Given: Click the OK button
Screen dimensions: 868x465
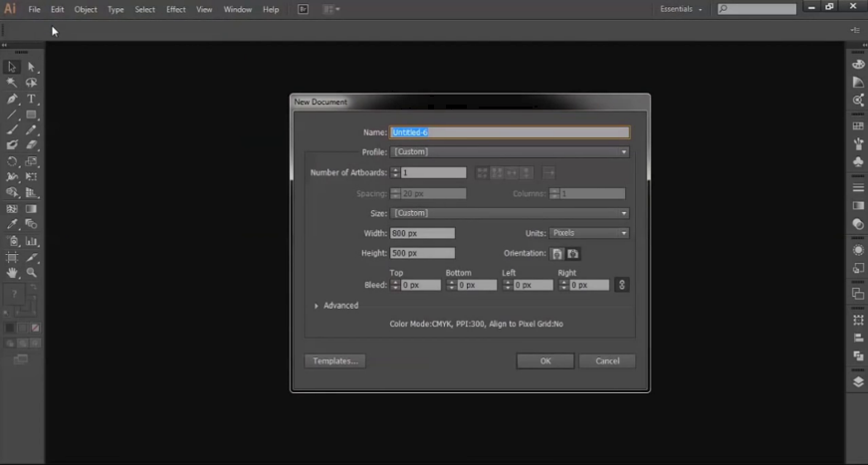Looking at the screenshot, I should (x=544, y=361).
